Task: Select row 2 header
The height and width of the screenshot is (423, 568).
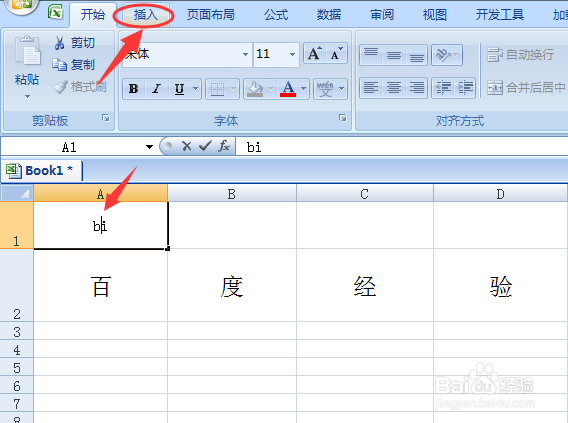Action: point(17,285)
